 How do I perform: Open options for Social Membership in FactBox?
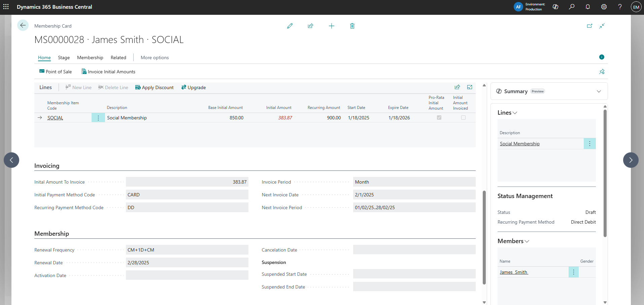tap(589, 144)
